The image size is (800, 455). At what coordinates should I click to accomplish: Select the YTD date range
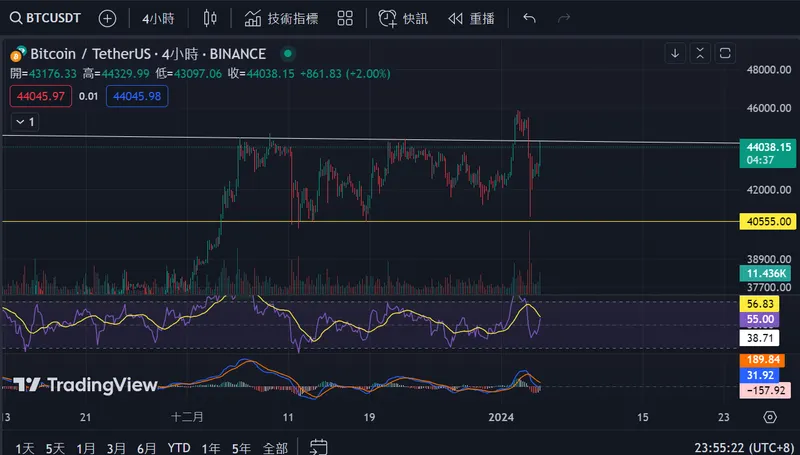click(179, 447)
